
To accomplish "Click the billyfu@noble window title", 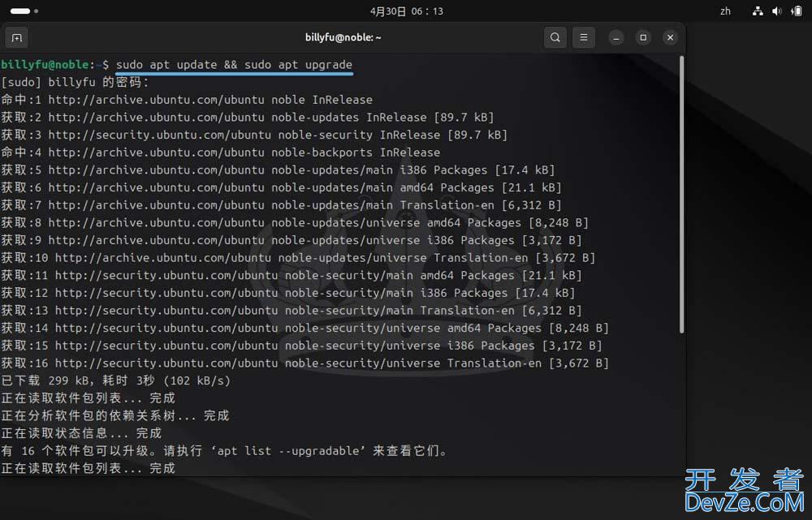I will tap(343, 37).
